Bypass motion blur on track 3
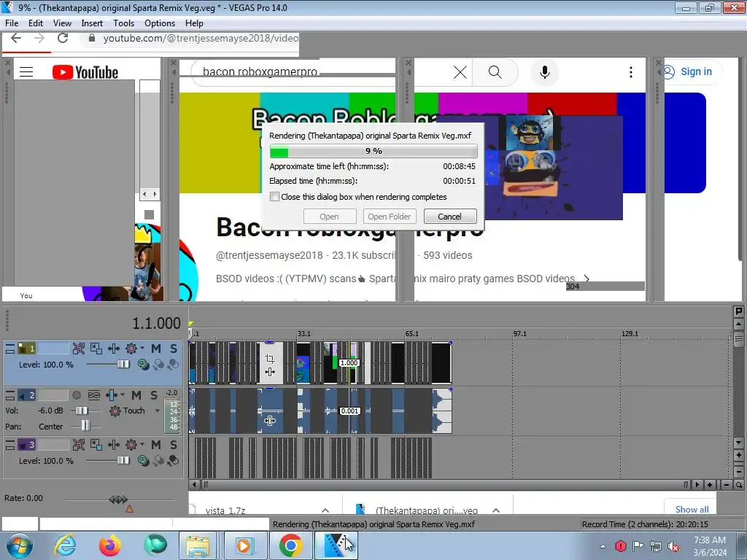The height and width of the screenshot is (560, 747). point(79,445)
